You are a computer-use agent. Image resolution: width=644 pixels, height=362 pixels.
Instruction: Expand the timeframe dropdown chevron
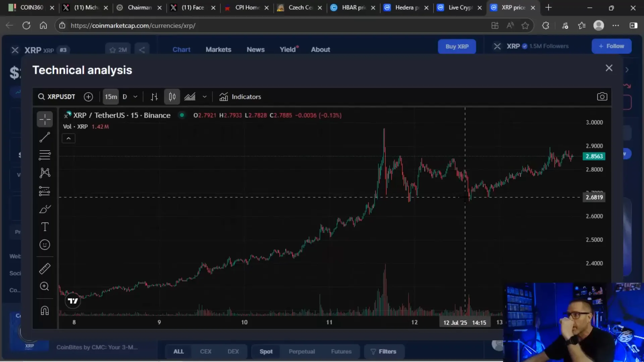click(x=136, y=97)
